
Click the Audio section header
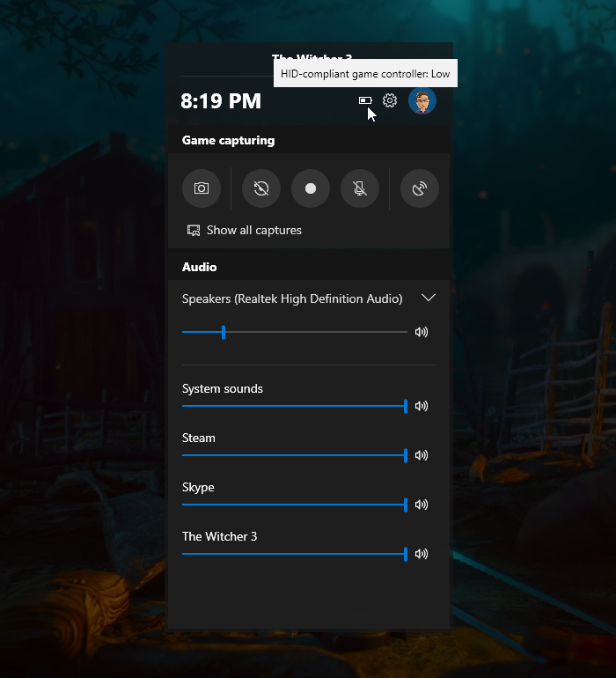(199, 267)
